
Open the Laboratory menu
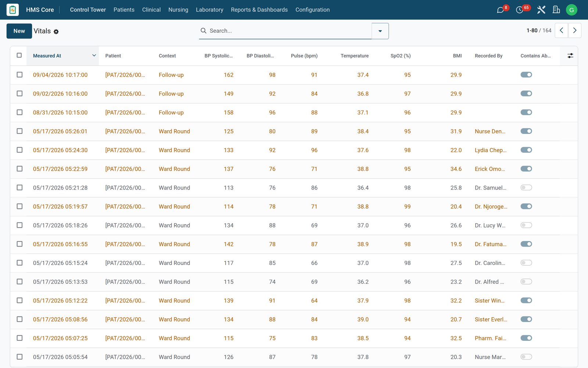pyautogui.click(x=209, y=10)
